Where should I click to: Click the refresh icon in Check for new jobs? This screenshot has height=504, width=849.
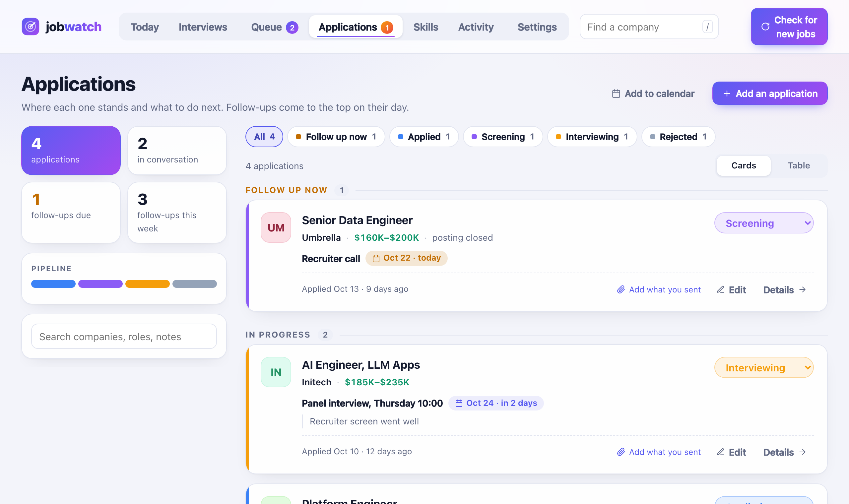point(765,27)
